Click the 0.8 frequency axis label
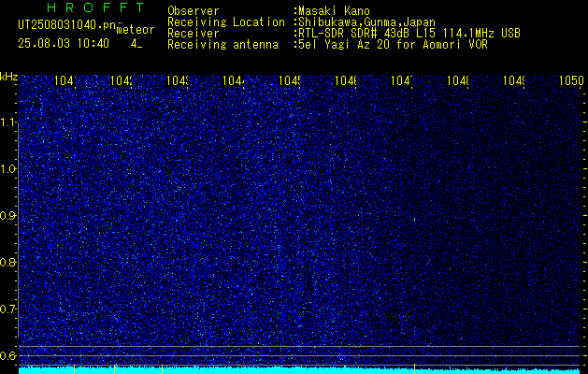This screenshot has height=374, width=588. pyautogui.click(x=8, y=262)
